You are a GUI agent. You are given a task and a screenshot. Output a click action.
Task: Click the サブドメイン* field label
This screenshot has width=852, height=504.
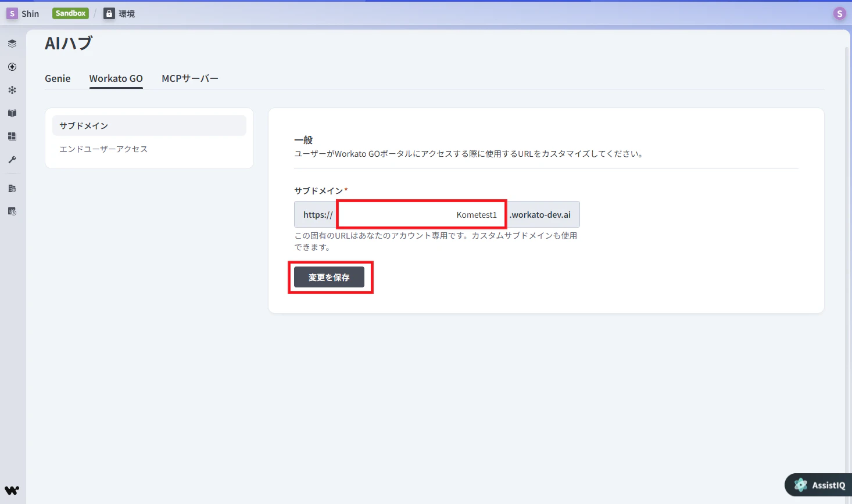[x=321, y=190]
